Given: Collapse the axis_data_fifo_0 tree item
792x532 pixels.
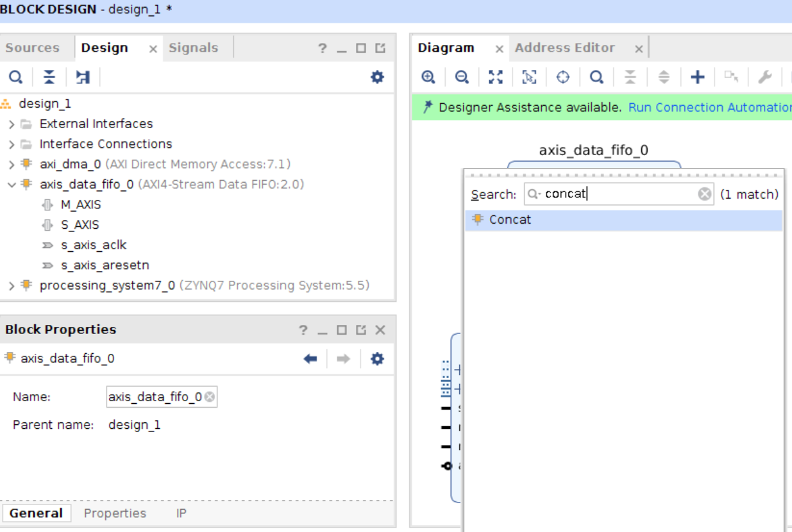Looking at the screenshot, I should pyautogui.click(x=10, y=185).
